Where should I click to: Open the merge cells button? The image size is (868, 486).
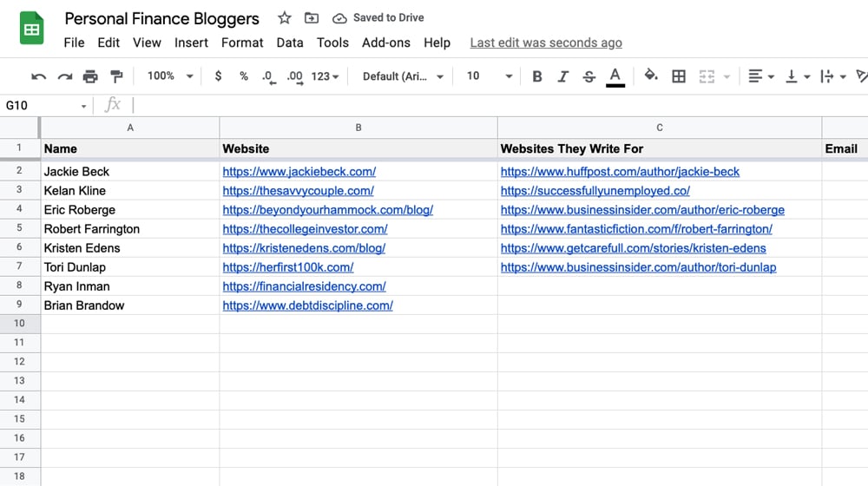[707, 76]
